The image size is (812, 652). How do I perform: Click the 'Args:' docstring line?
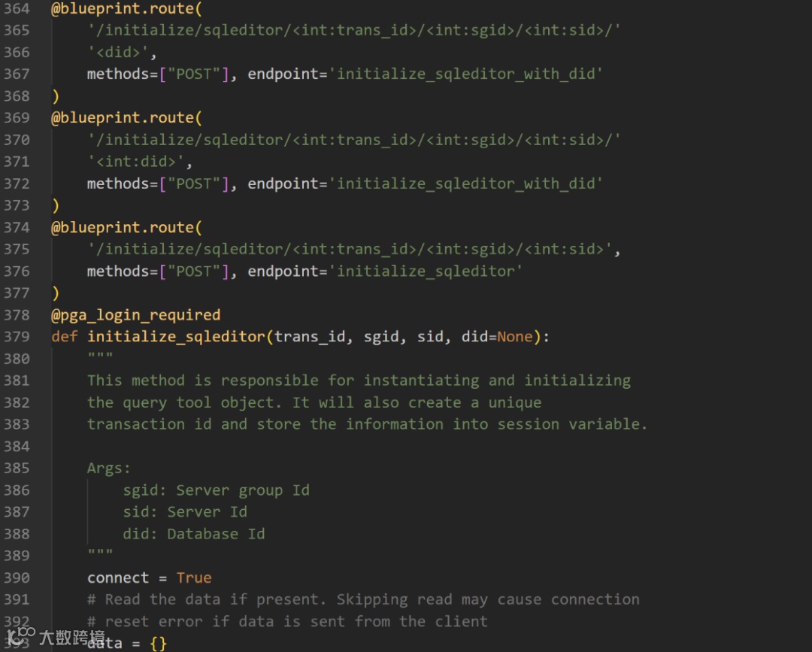point(109,469)
